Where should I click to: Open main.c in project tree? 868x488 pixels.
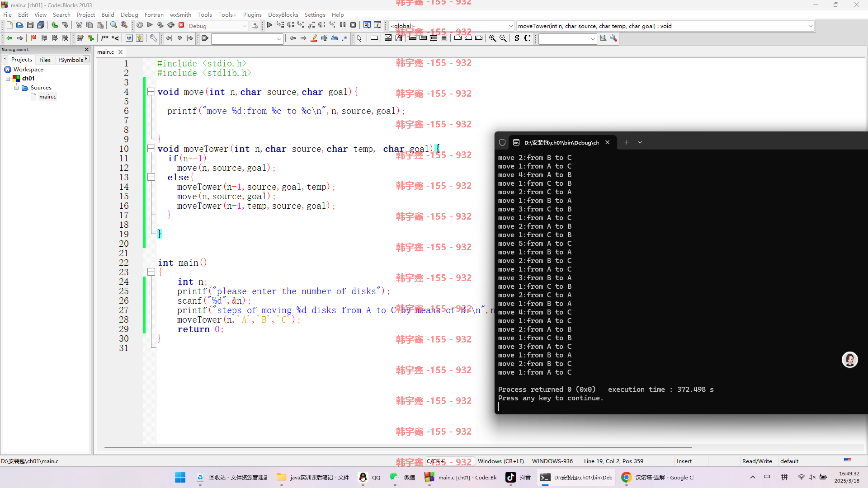coord(47,97)
